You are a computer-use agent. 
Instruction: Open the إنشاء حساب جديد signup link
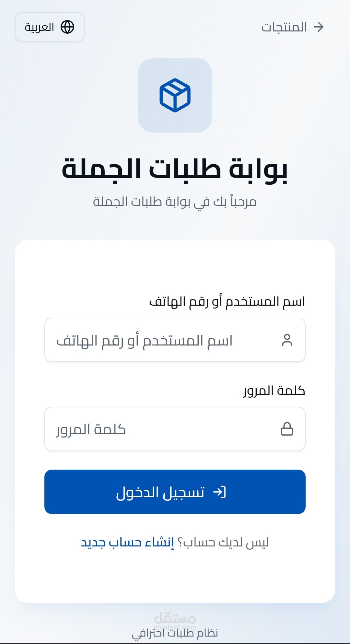[x=127, y=542]
